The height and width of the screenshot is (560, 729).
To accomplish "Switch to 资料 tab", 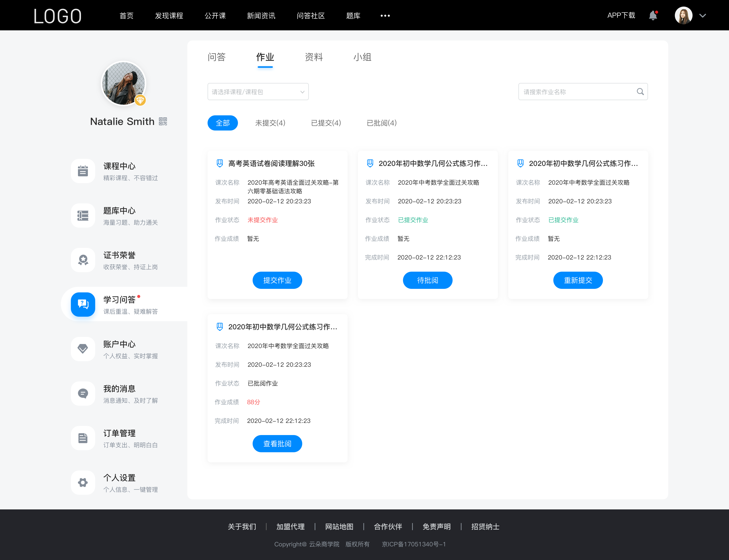I will pyautogui.click(x=314, y=57).
